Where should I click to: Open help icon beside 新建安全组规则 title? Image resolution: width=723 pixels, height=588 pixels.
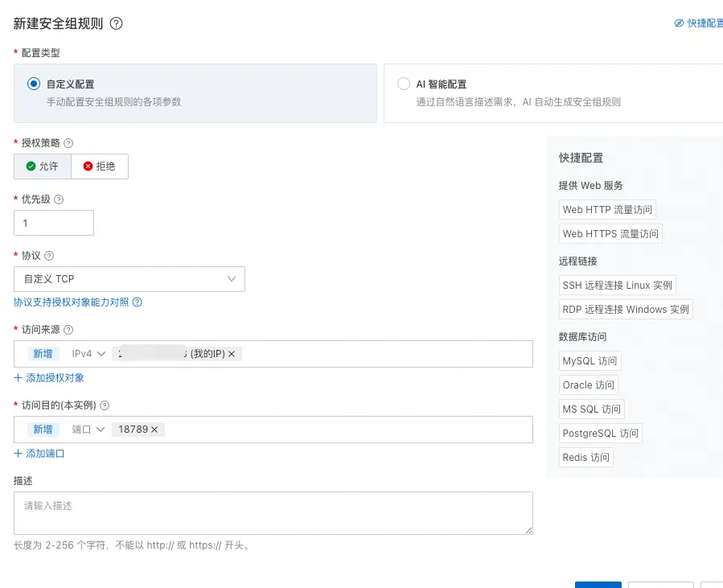pos(116,23)
